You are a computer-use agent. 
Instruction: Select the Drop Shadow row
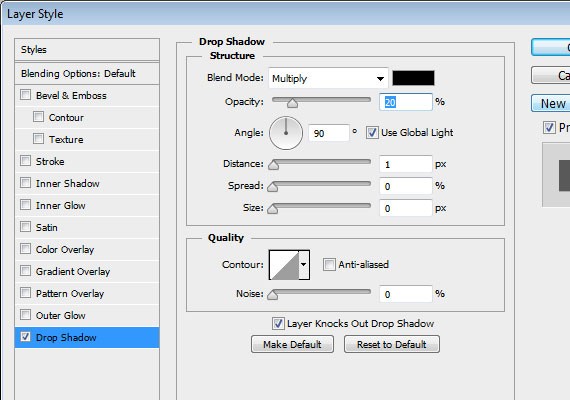[x=87, y=337]
